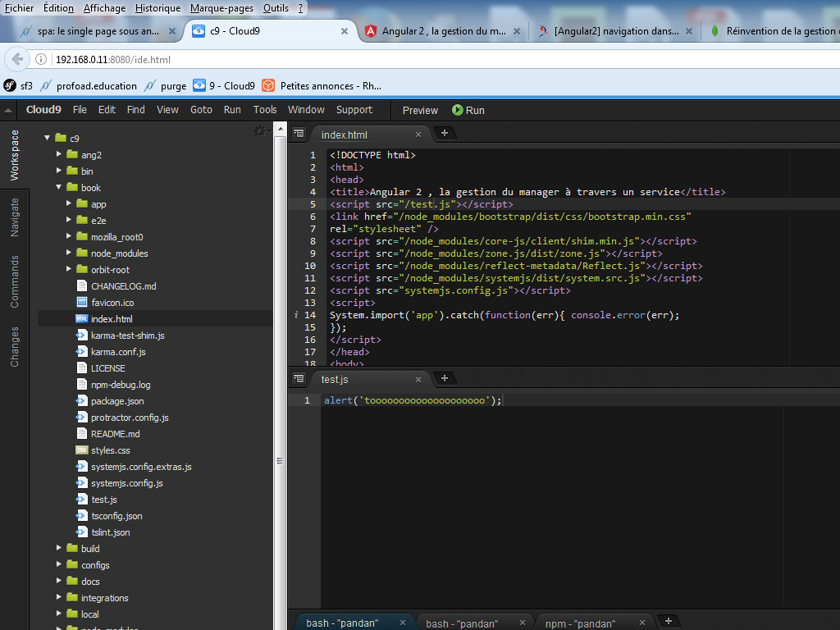Viewport: 840px width, 630px height.
Task: Collapse the c9 root folder
Action: point(47,138)
